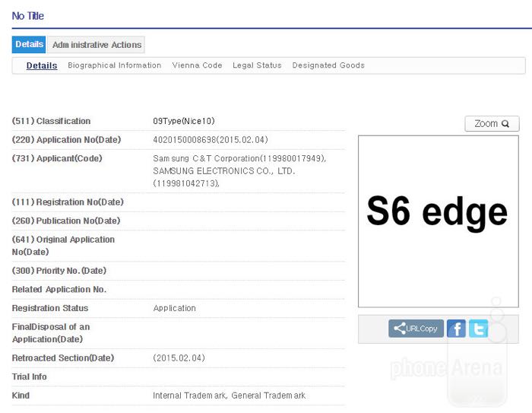Select Retroacted Section date (2015.02.04)
This screenshot has width=532, height=413.
[x=179, y=358]
